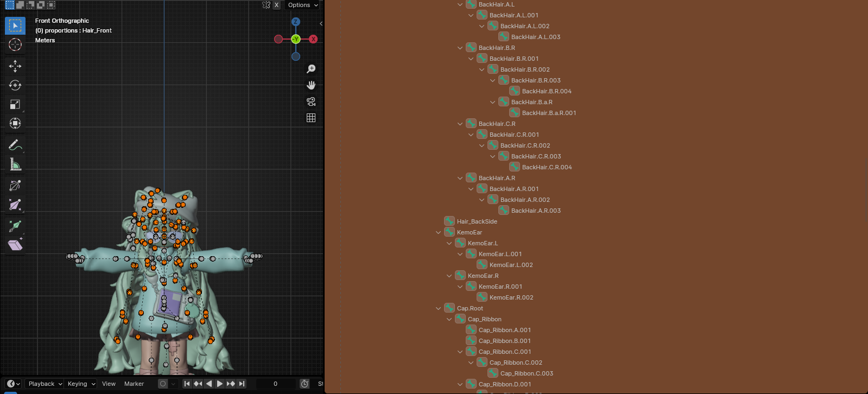Choose the Scale tool
The width and height of the screenshot is (868, 394).
[15, 104]
